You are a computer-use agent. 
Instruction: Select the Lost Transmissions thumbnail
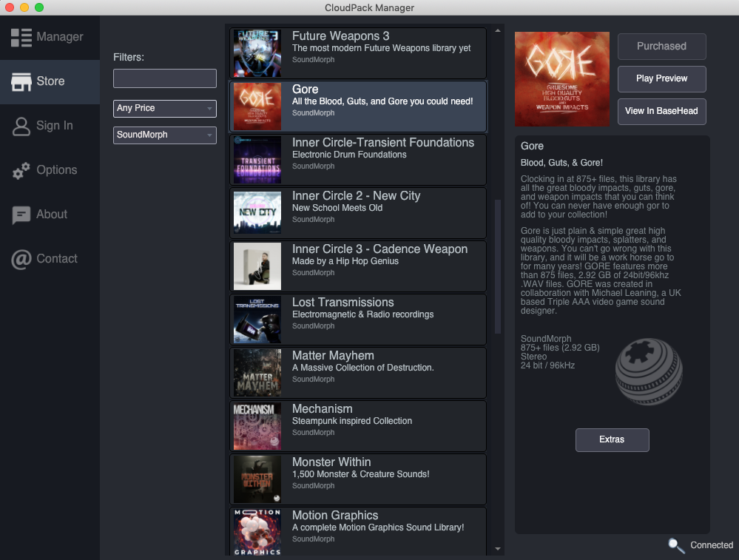point(257,320)
